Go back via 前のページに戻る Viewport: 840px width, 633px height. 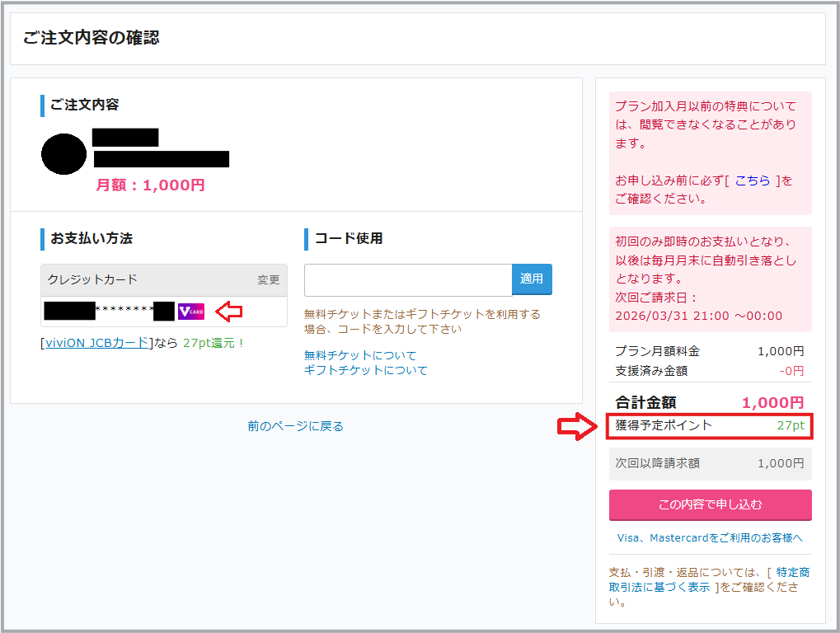coord(295,426)
